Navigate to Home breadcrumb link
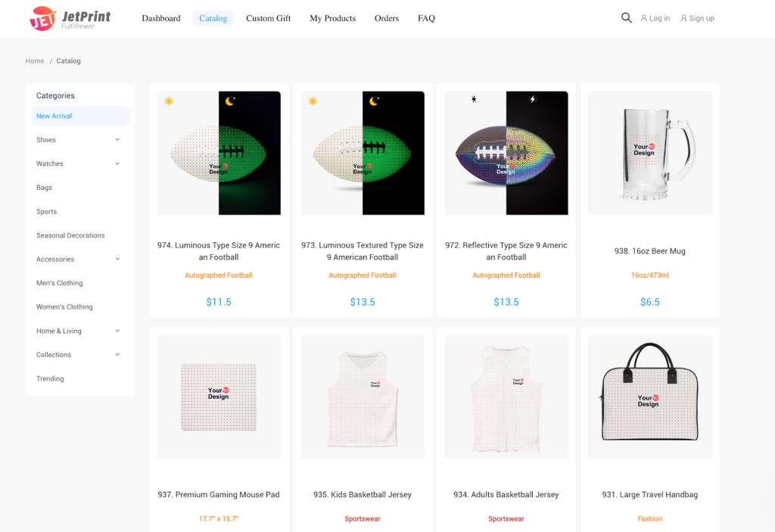The width and height of the screenshot is (775, 532). [35, 61]
